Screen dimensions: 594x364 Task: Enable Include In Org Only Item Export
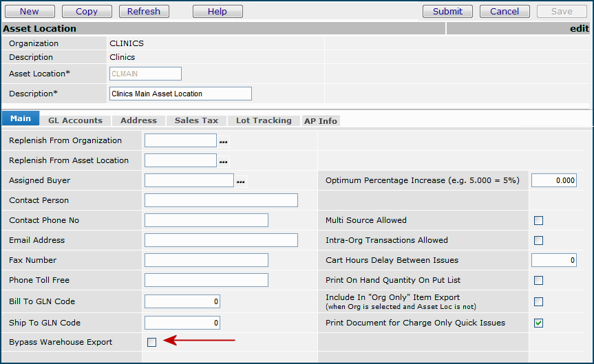point(538,301)
